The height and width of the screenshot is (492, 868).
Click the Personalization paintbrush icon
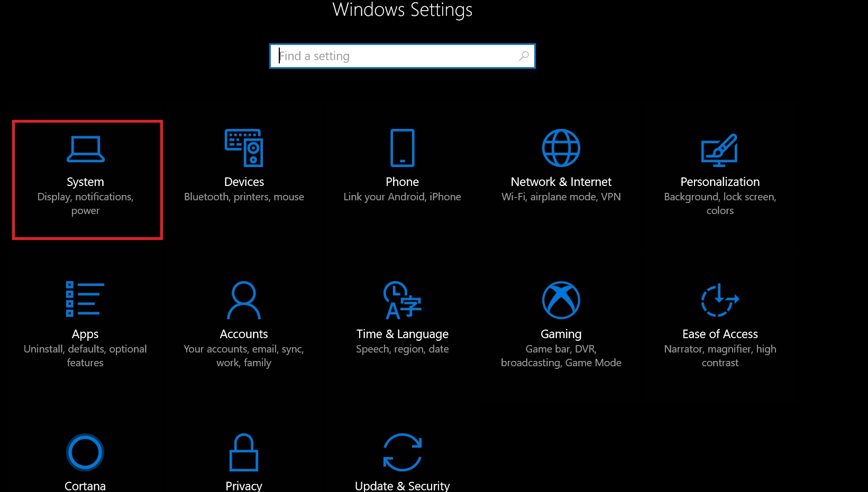(719, 149)
